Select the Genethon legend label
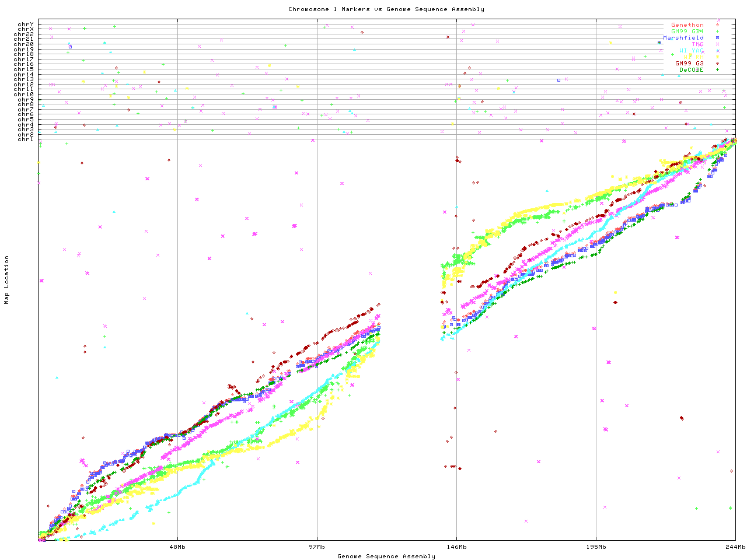Screen dimensions: 747x560 (687, 25)
